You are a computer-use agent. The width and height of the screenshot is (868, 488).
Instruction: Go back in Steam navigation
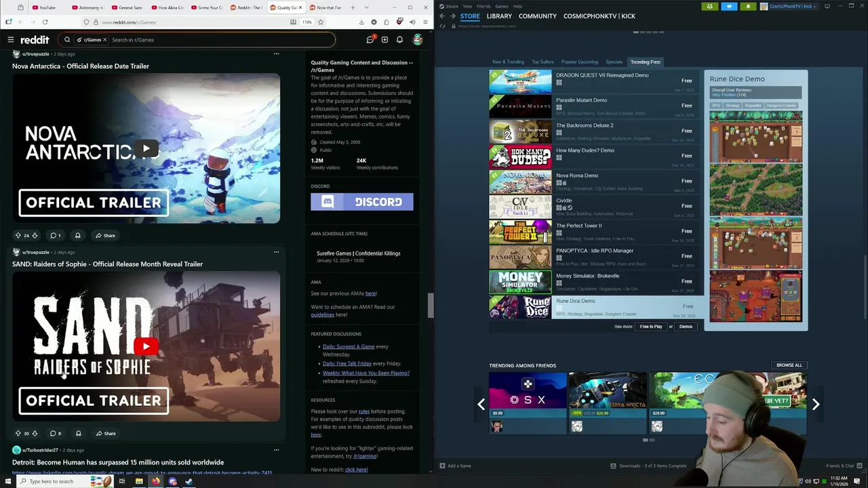pos(442,16)
